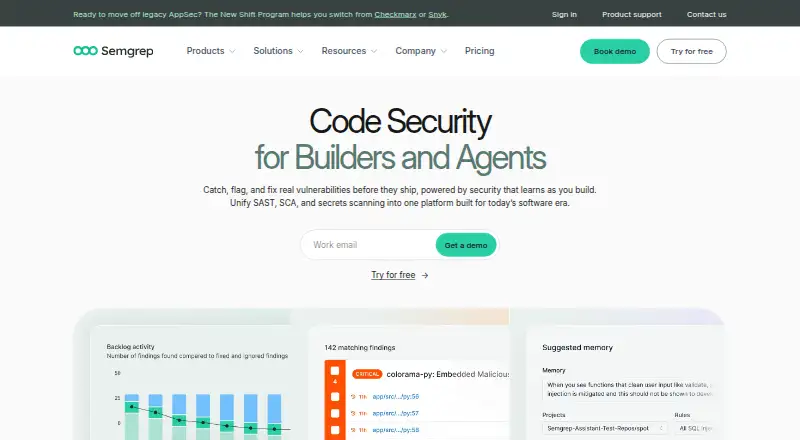Viewport: 800px width, 440px height.
Task: Open the Sign in link
Action: click(564, 14)
